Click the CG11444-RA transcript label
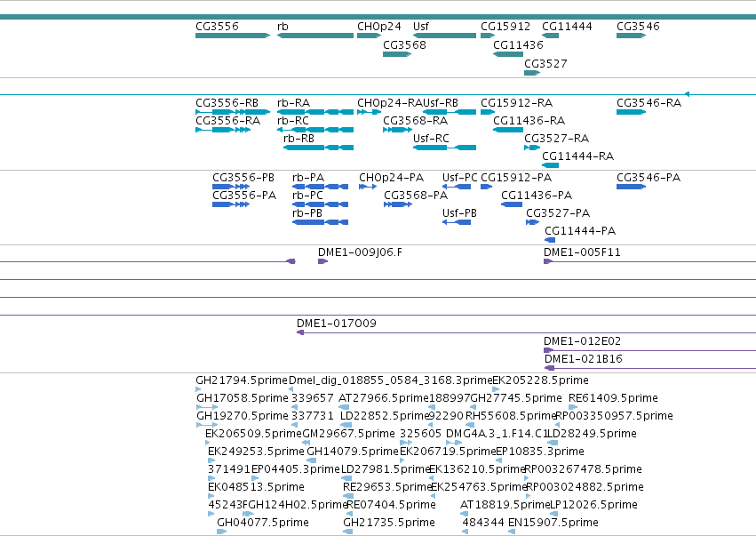This screenshot has width=756, height=536. pos(578,156)
